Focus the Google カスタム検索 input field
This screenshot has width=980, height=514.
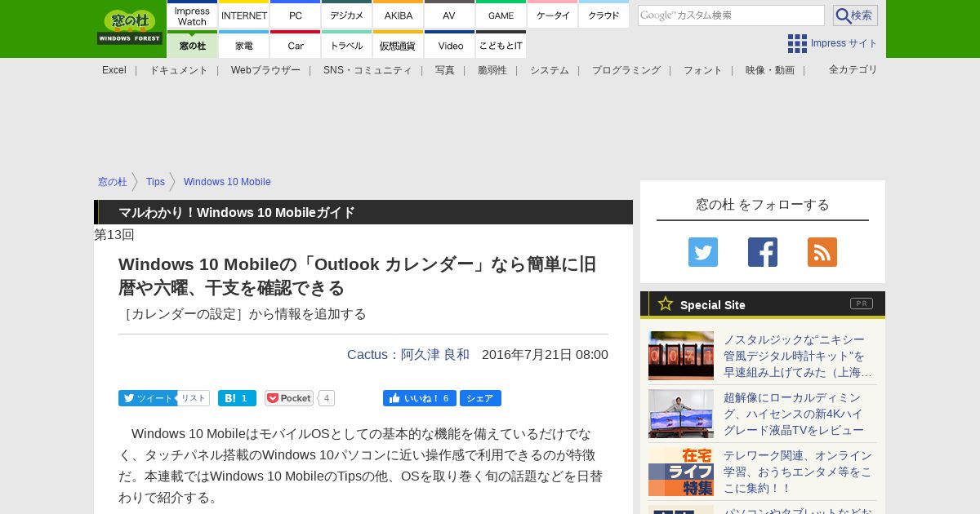coord(731,16)
